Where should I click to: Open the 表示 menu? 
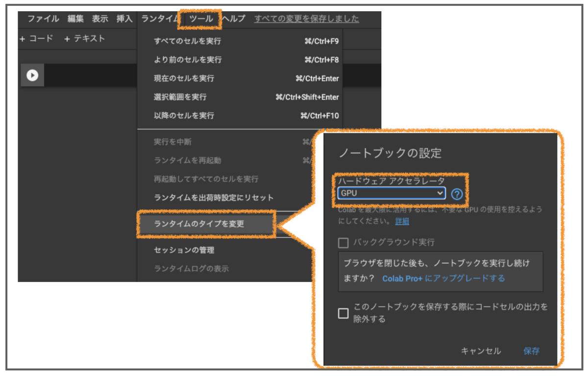pos(100,19)
